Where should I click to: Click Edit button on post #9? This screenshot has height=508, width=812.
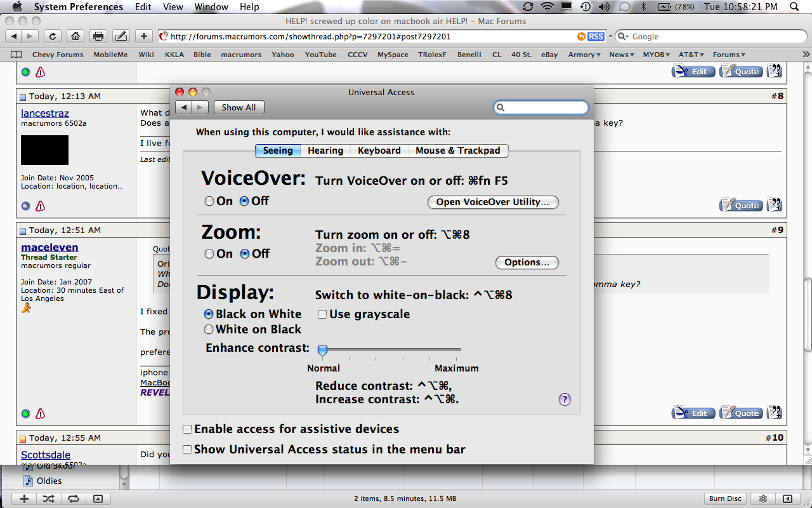coord(693,413)
